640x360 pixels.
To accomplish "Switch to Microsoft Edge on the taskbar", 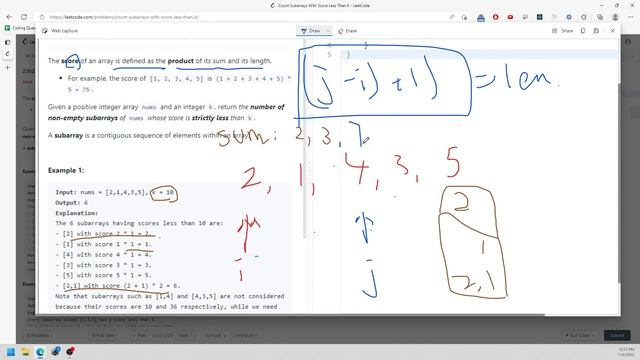I will click(40, 351).
